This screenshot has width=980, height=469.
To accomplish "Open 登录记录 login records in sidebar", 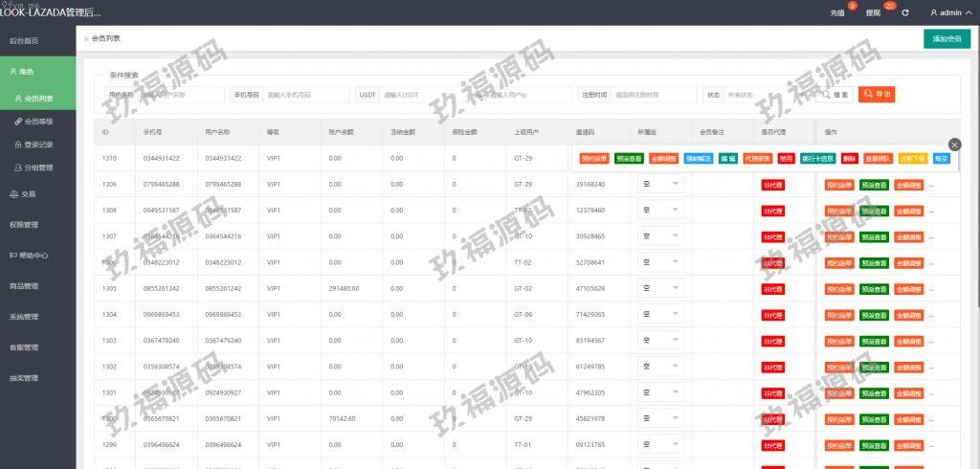I will tap(39, 145).
